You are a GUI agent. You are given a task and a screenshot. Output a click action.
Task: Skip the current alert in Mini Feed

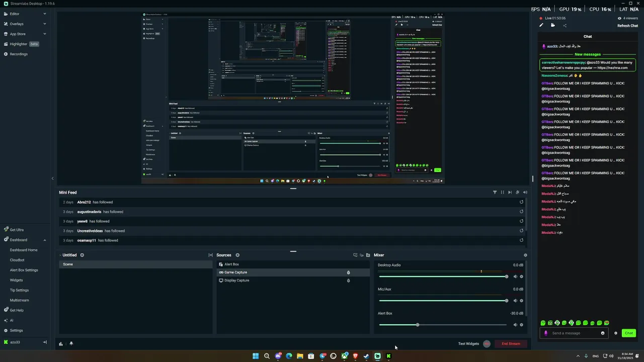[510, 192]
